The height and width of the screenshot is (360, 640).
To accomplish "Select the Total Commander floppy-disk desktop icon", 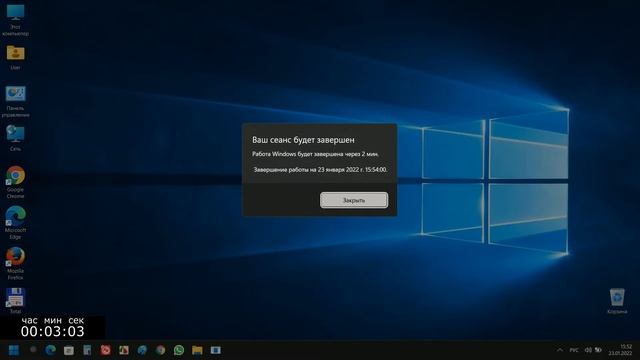I will tap(16, 301).
